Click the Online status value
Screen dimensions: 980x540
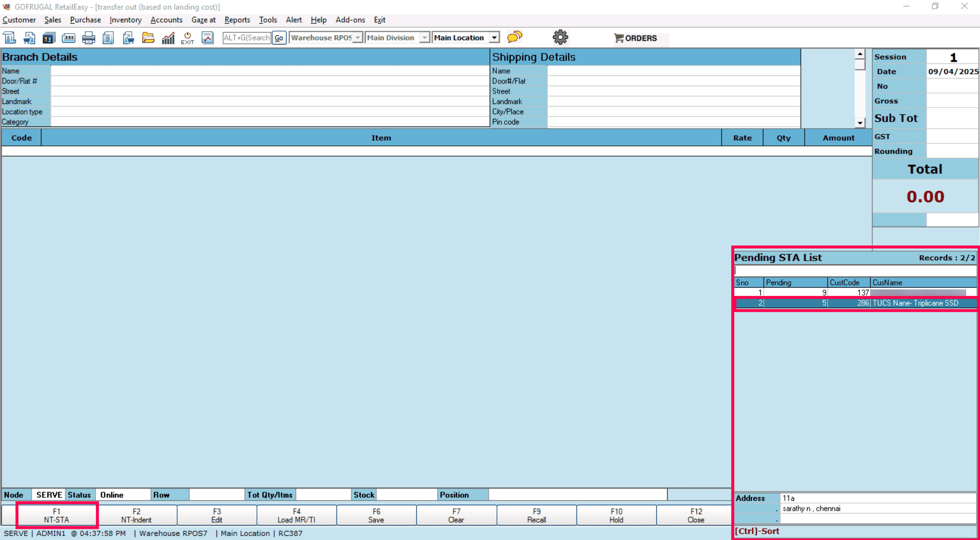click(112, 495)
